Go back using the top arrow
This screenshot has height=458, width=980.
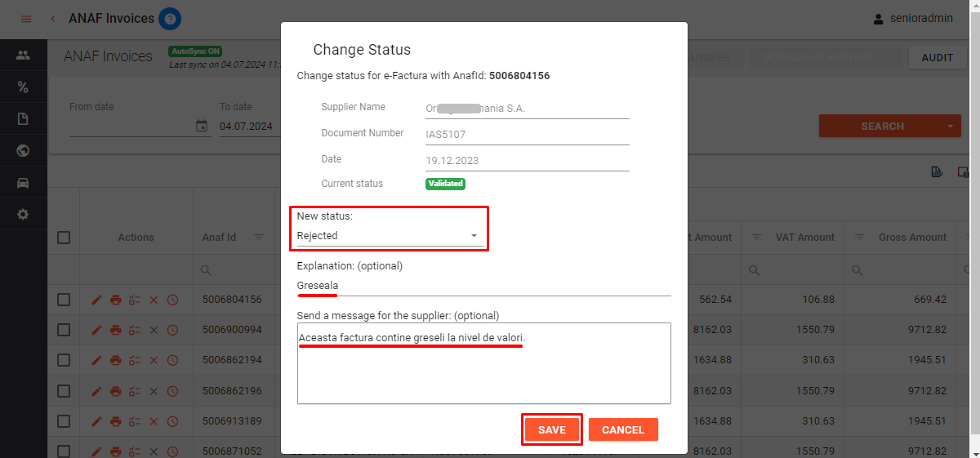click(x=53, y=19)
